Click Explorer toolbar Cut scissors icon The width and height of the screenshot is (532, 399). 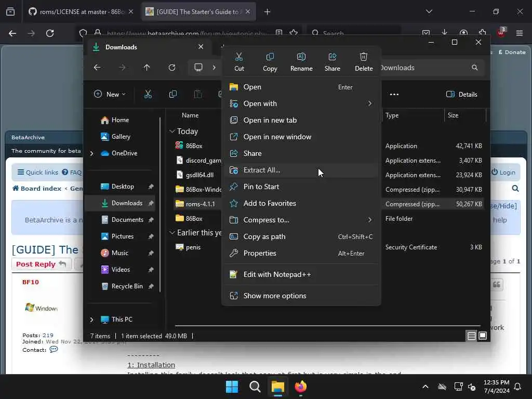tap(148, 95)
